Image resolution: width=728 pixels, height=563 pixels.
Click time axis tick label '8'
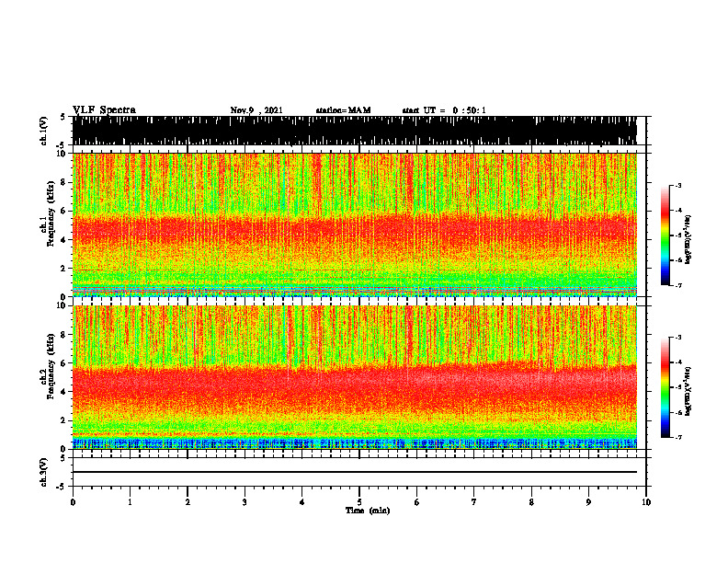pyautogui.click(x=531, y=502)
